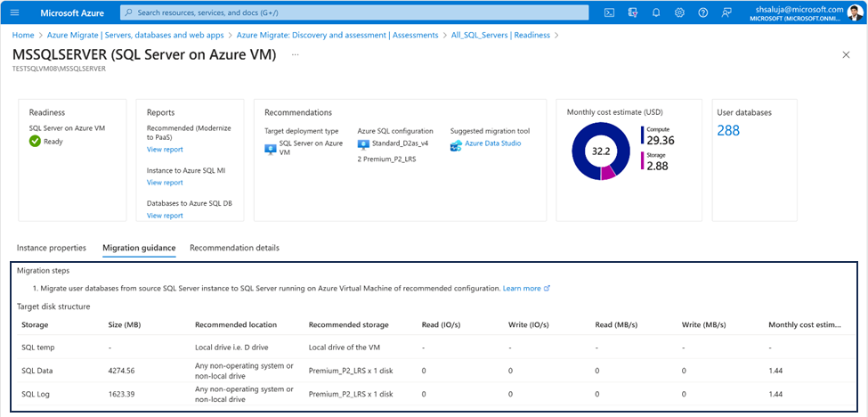Click the TESTSQLVM08\MSSQLSERVER subtitle

click(x=59, y=69)
